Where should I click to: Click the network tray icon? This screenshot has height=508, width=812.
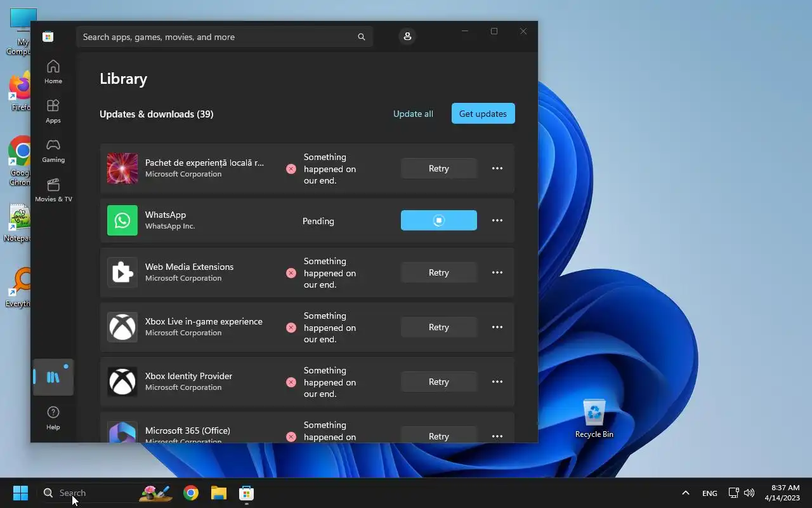point(733,493)
